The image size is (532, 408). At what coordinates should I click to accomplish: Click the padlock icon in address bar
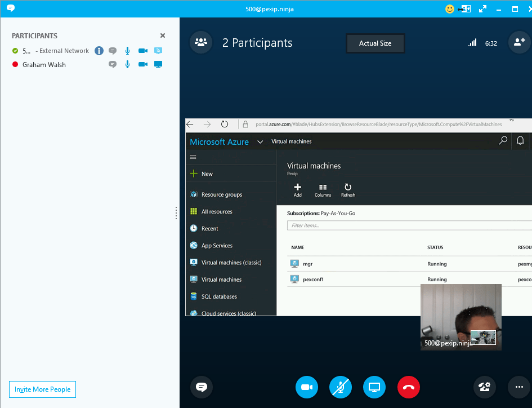point(245,125)
